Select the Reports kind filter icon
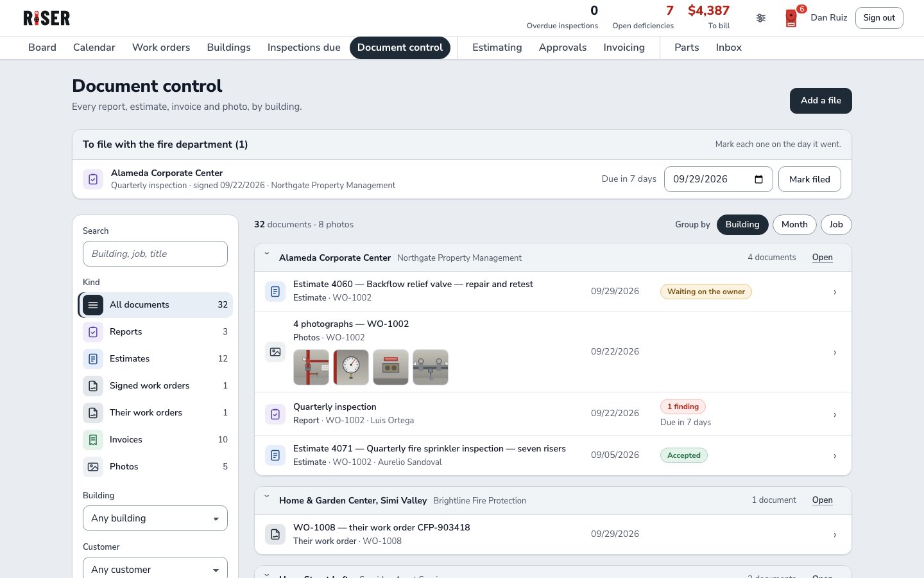 tap(93, 332)
